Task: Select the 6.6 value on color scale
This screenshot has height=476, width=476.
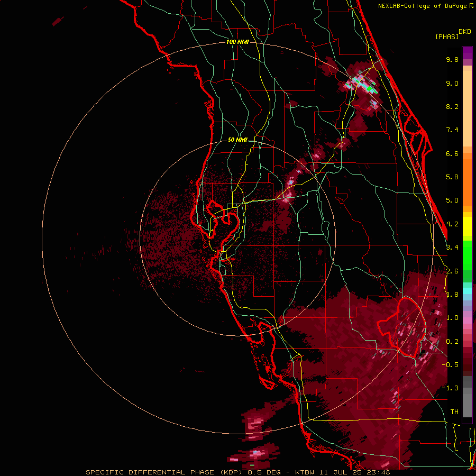Action: [x=452, y=153]
